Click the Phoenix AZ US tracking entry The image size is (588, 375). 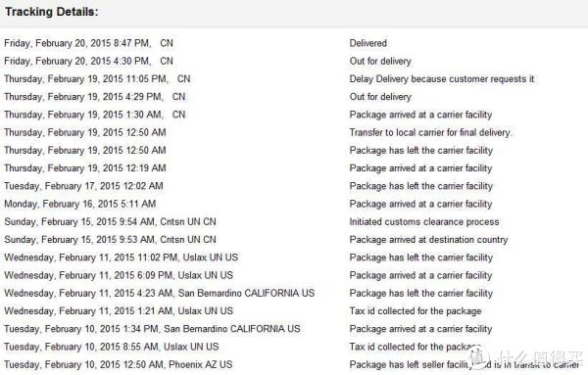119,365
